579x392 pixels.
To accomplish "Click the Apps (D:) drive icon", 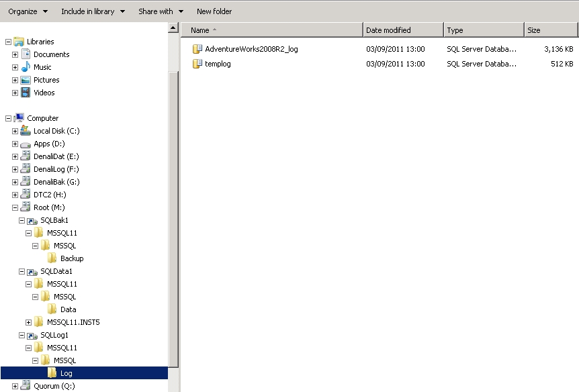I will pyautogui.click(x=26, y=144).
